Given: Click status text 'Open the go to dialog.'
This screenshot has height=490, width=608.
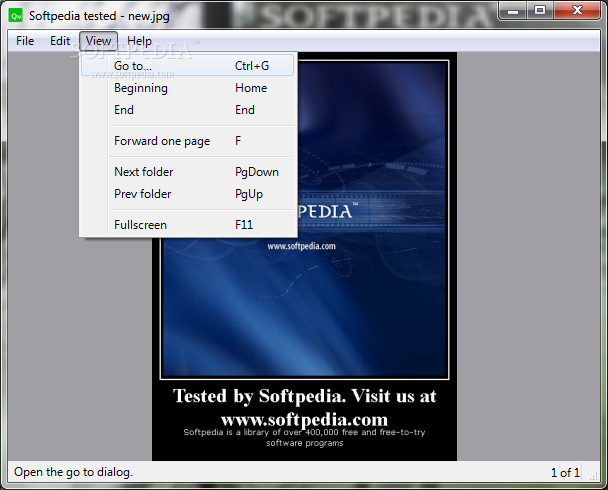Looking at the screenshot, I should click(73, 472).
